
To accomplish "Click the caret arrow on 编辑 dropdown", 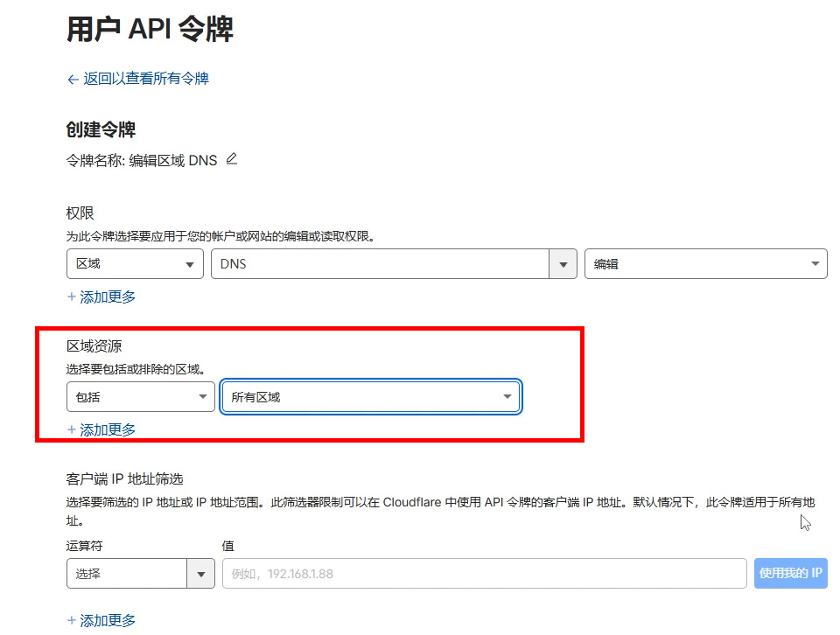I will coord(815,264).
